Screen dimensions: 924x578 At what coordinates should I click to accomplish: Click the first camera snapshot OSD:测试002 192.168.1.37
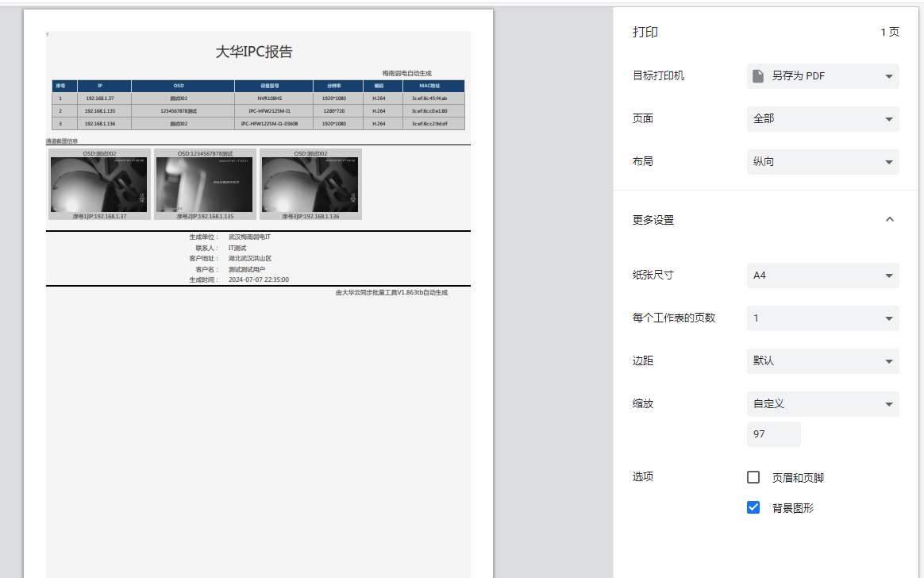tap(99, 184)
